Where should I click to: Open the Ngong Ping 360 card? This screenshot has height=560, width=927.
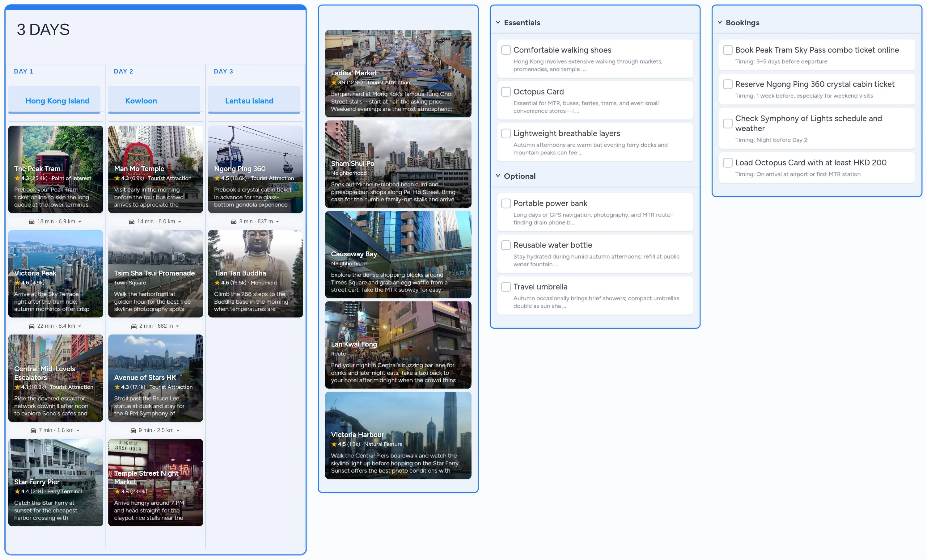[x=256, y=169]
